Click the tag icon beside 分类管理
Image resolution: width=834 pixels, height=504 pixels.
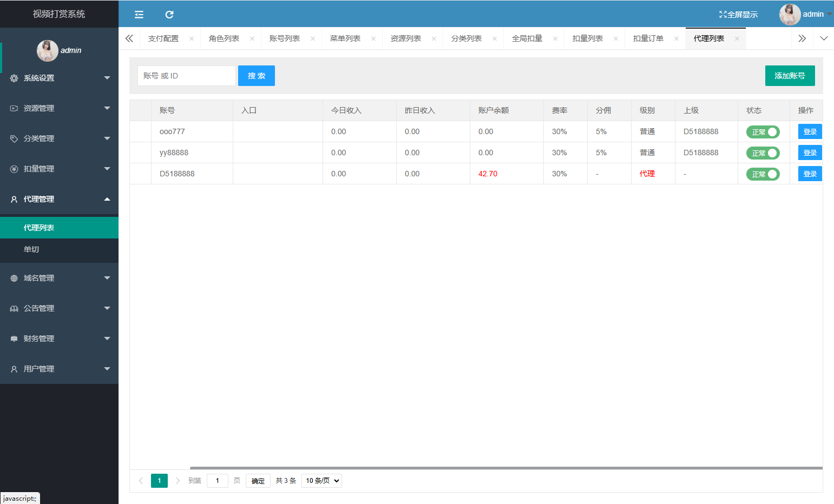[14, 139]
